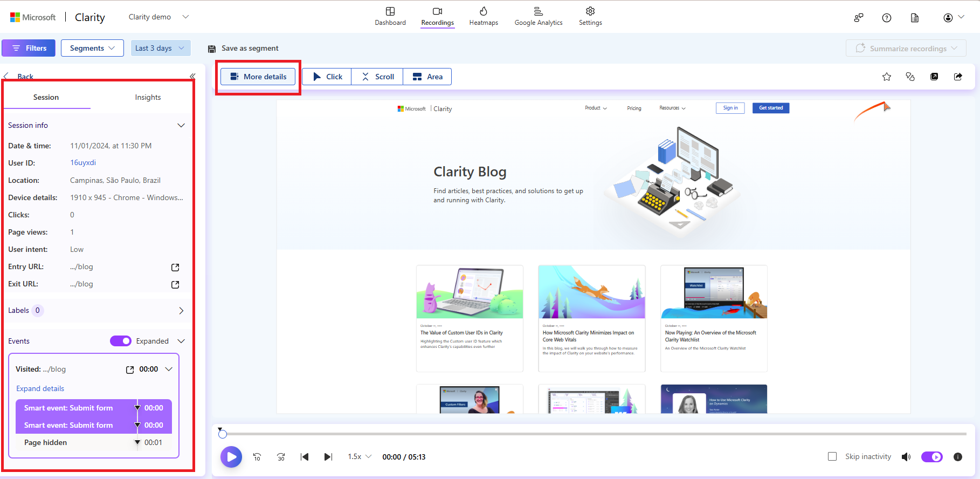This screenshot has height=479, width=980.
Task: Select the Insights tab in the side panel
Action: click(148, 98)
